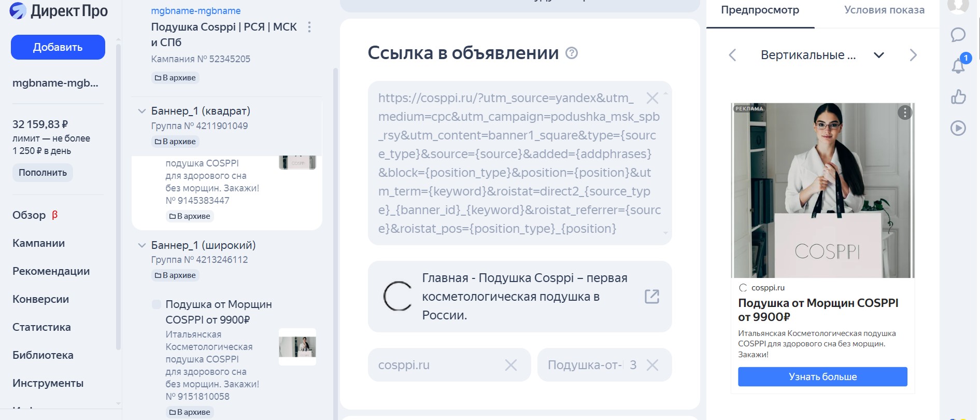Open the Вертикальные format dropdown
This screenshot has width=980, height=420.
822,55
